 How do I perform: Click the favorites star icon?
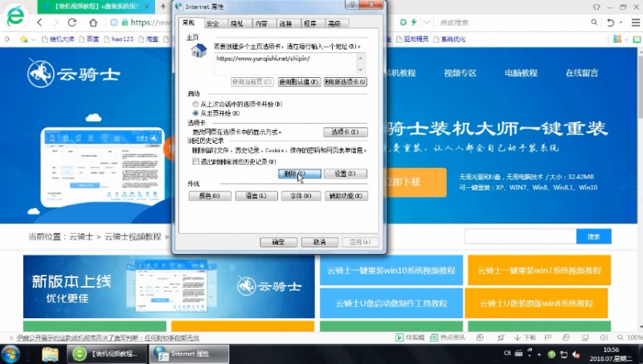24,39
